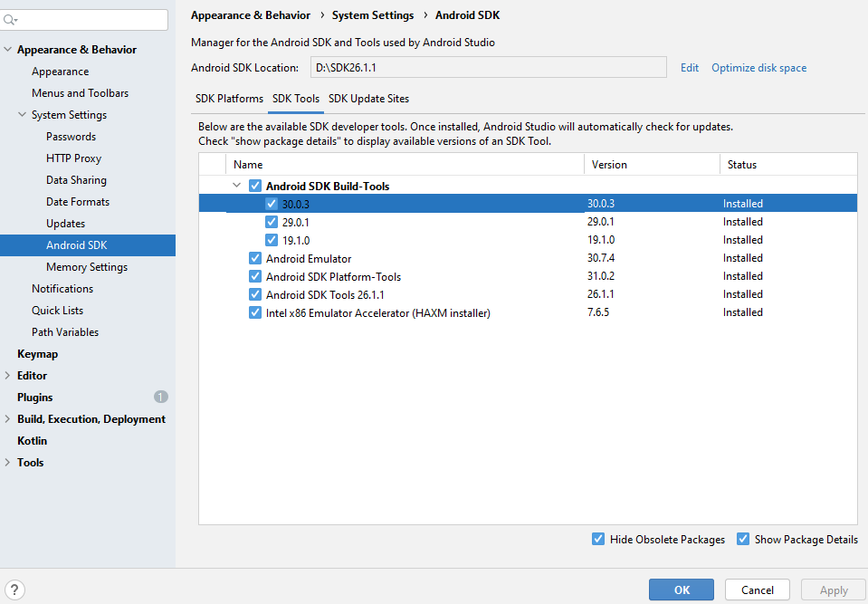
Task: Click System Settings in breadcrumb
Action: tap(373, 15)
